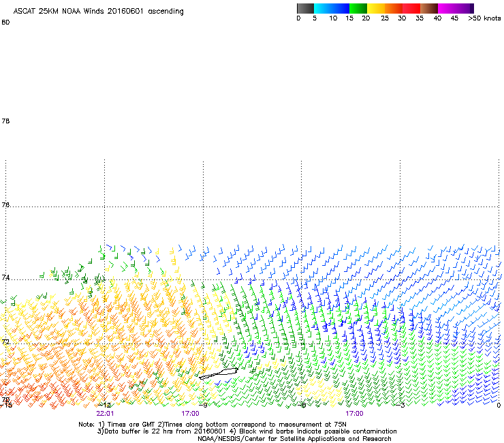This screenshot has height=443, width=504.
Task: Click the '72' latitude axis label
Action: click(x=5, y=341)
